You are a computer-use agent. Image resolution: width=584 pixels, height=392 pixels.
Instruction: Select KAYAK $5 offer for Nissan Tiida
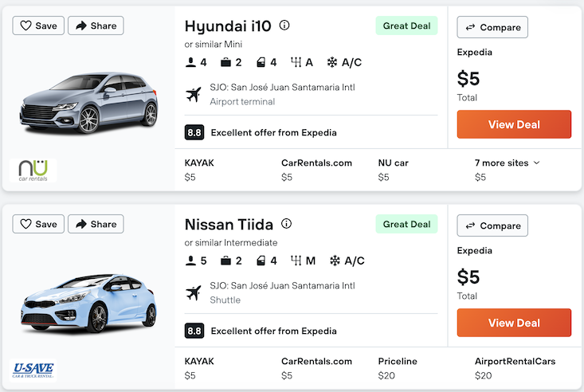point(199,368)
